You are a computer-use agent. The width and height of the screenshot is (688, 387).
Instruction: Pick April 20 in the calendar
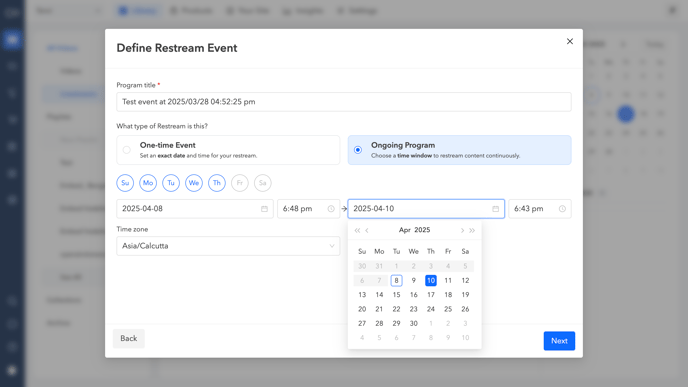tap(362, 309)
